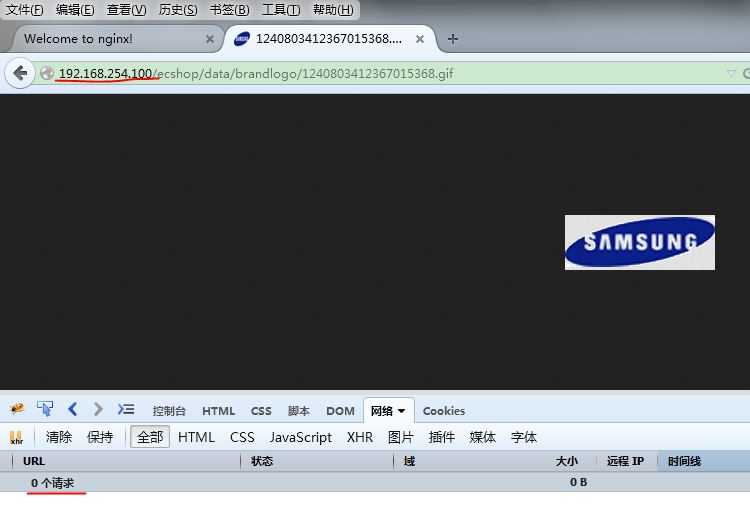Switch to the 控制台 panel
This screenshot has width=750, height=514.
[x=169, y=411]
